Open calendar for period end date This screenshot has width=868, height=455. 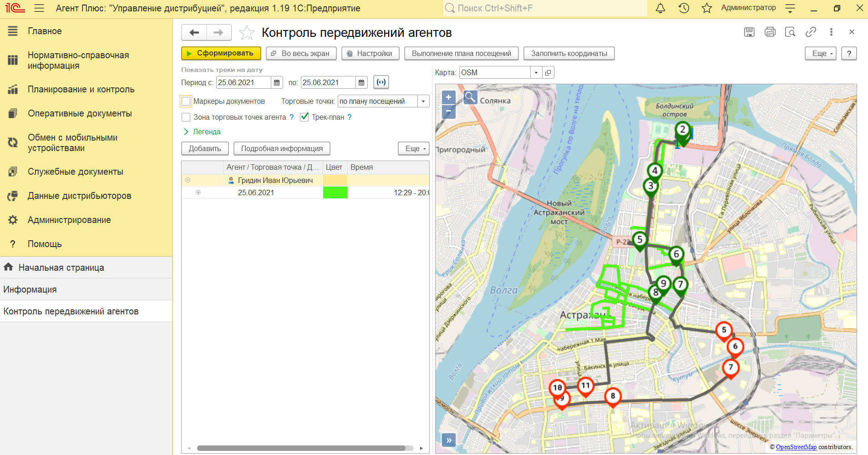tap(361, 82)
